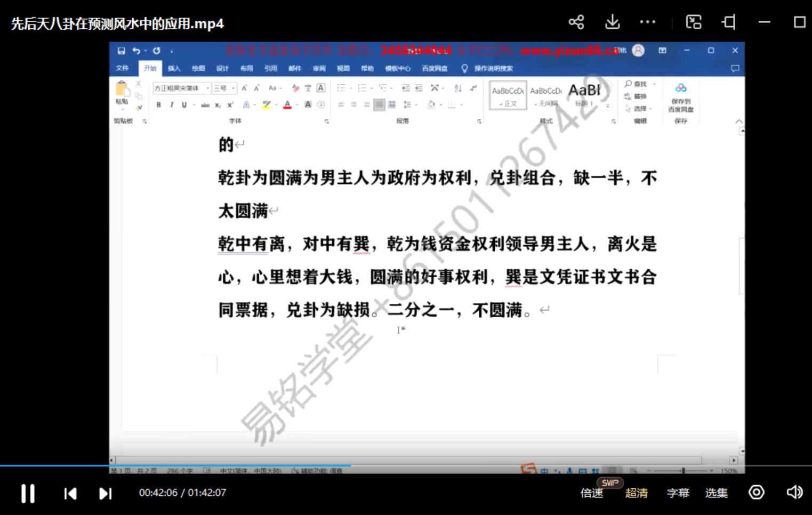812x515 pixels.
Task: Toggle underline formatting
Action: click(184, 104)
